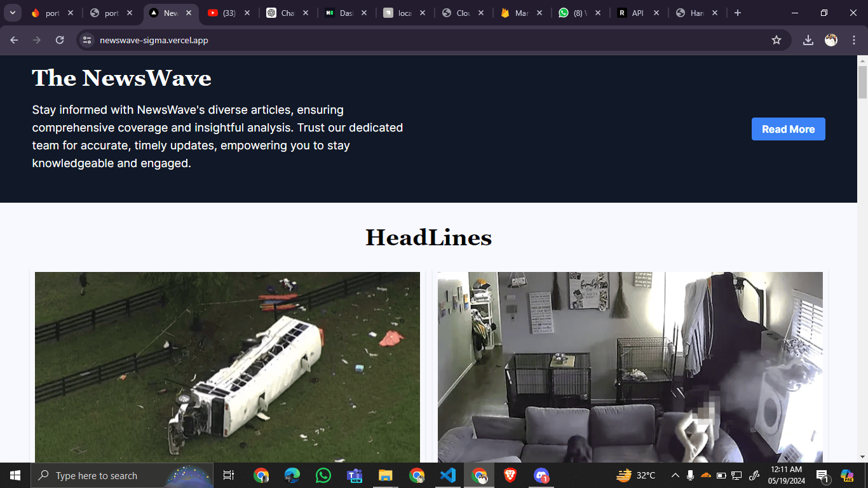This screenshot has width=868, height=488.
Task: Open the Chrome three-dot menu
Action: [x=853, y=40]
